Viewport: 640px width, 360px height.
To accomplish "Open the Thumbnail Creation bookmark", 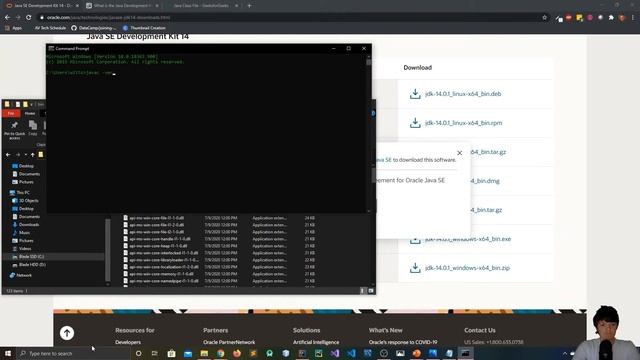I will [144, 28].
